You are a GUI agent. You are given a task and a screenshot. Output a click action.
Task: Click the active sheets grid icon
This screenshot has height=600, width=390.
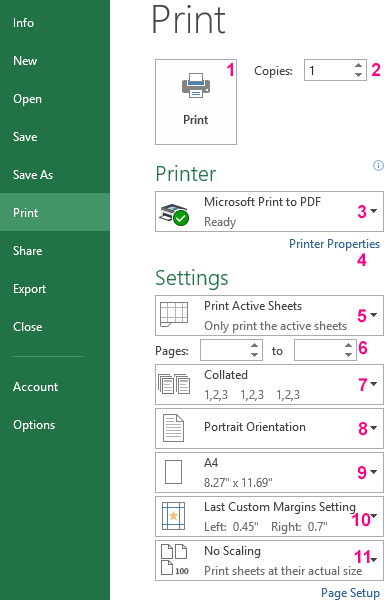[x=174, y=314]
